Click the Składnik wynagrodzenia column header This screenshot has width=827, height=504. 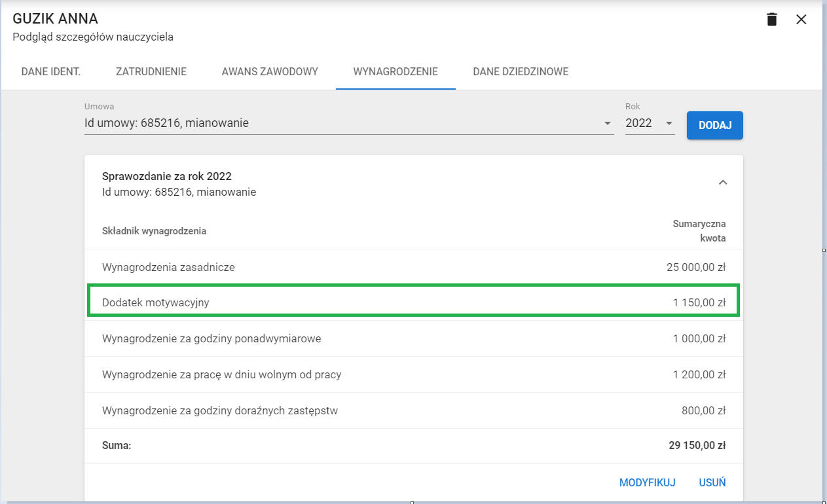(154, 231)
